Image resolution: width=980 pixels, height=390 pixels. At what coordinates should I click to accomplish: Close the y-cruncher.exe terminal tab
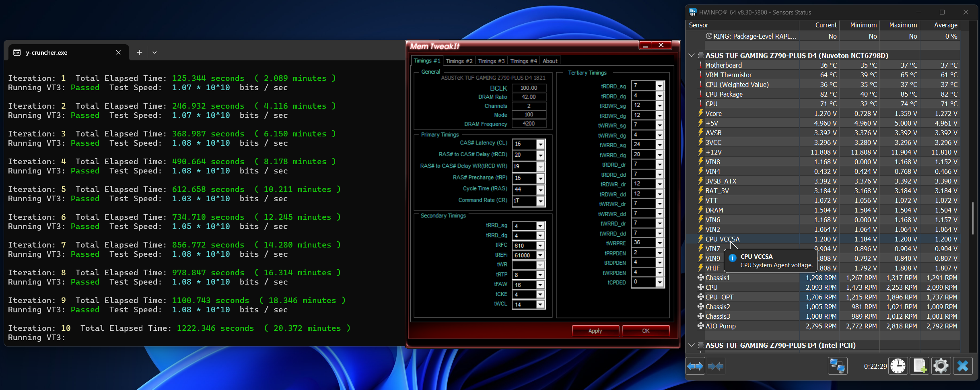(x=118, y=52)
